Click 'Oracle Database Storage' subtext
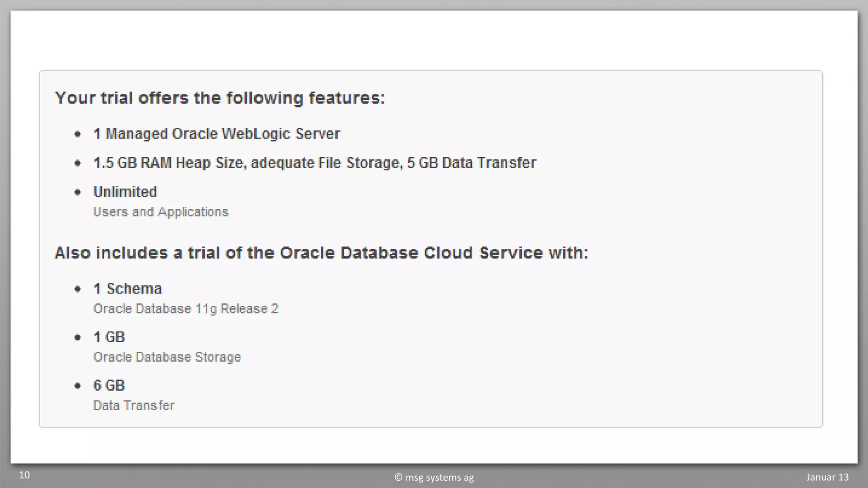 167,357
